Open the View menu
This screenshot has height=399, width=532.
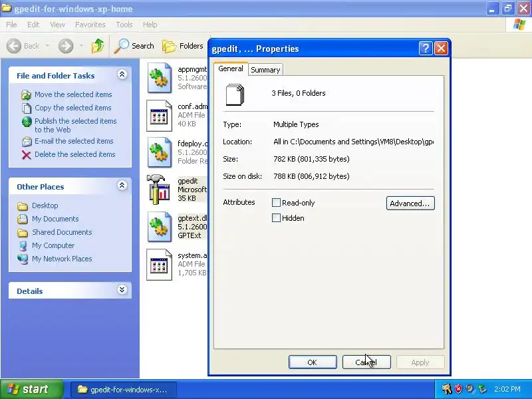tap(57, 25)
